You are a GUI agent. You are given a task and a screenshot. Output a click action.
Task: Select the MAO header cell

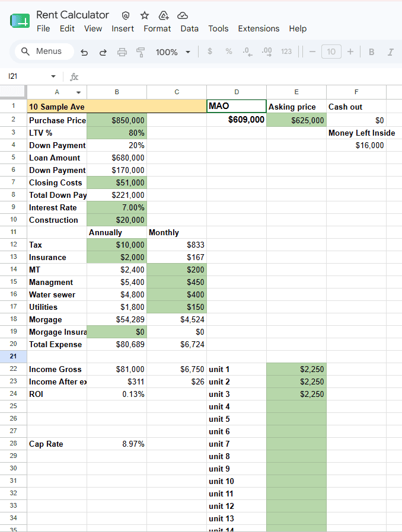click(x=237, y=106)
